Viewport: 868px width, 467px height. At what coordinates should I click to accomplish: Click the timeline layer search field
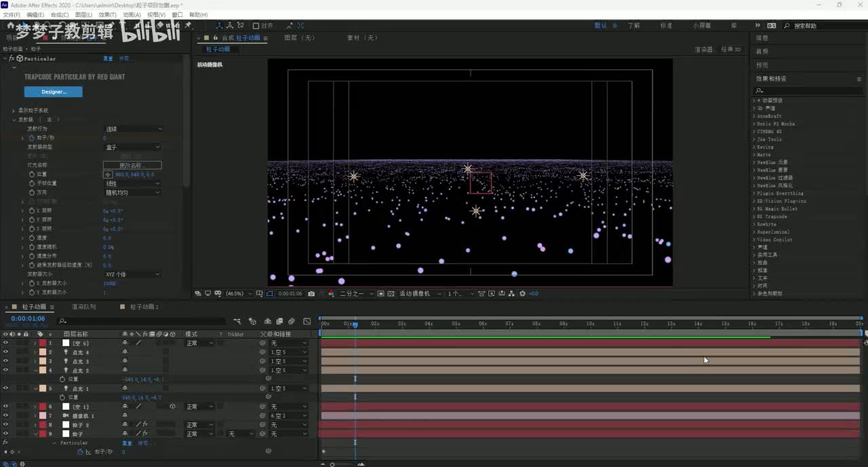[142, 321]
